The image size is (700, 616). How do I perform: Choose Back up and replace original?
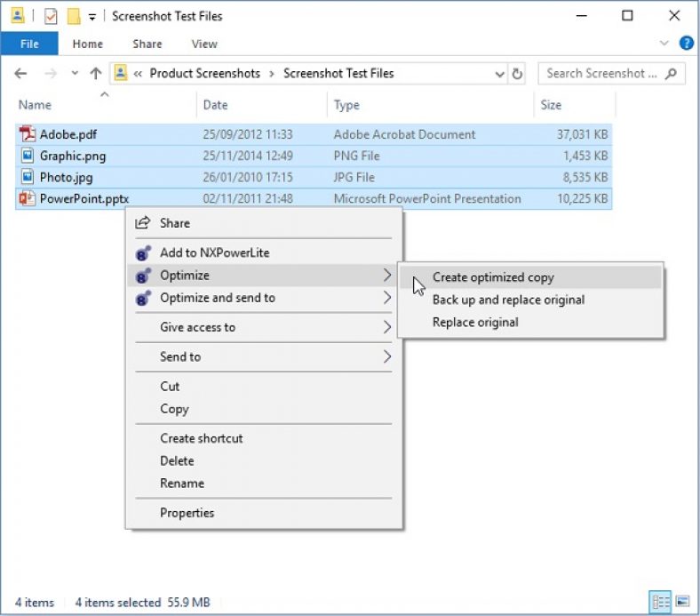[508, 300]
